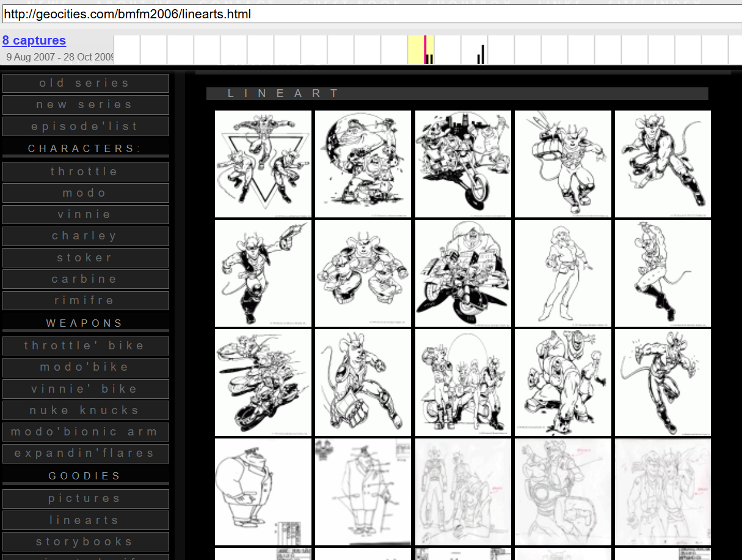Viewport: 742px width, 560px height.
Task: Open lineart of mouse aiming a blaster
Action: pyautogui.click(x=263, y=274)
